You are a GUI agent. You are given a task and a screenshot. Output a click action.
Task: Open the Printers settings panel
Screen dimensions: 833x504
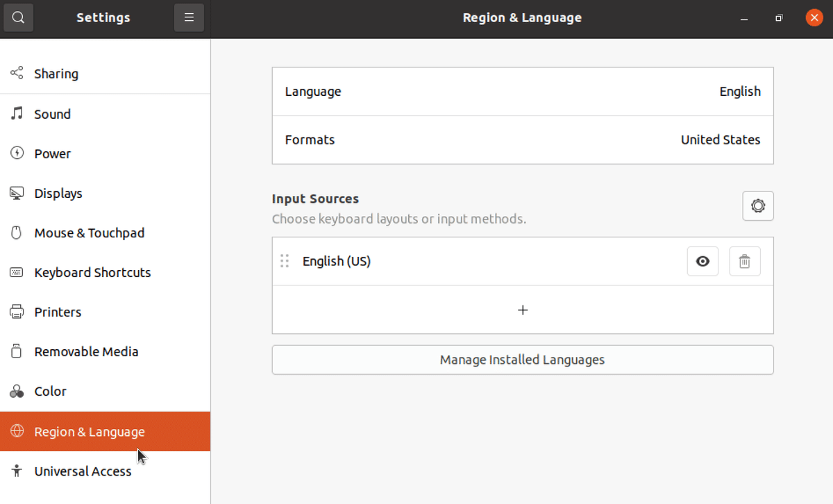coord(105,312)
